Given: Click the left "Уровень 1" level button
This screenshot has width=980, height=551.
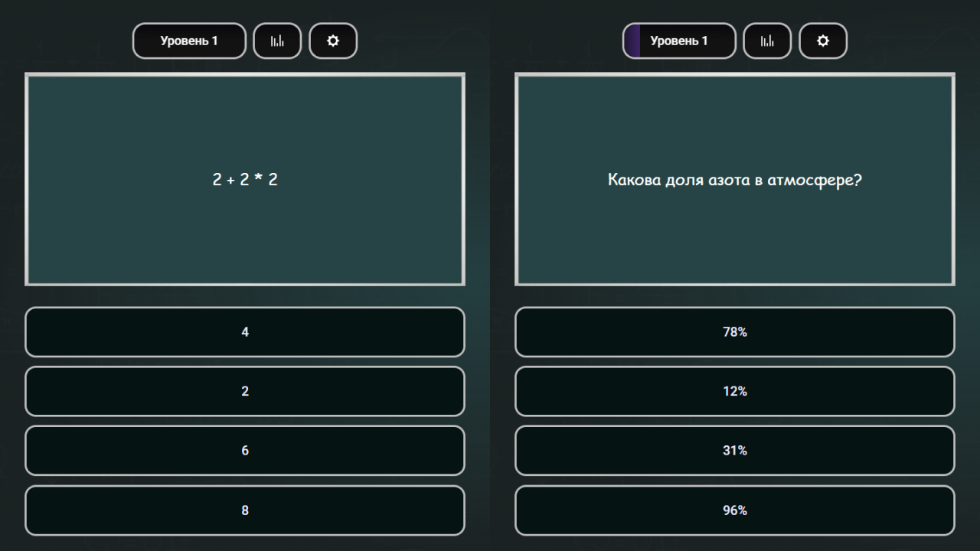Looking at the screenshot, I should tap(189, 41).
